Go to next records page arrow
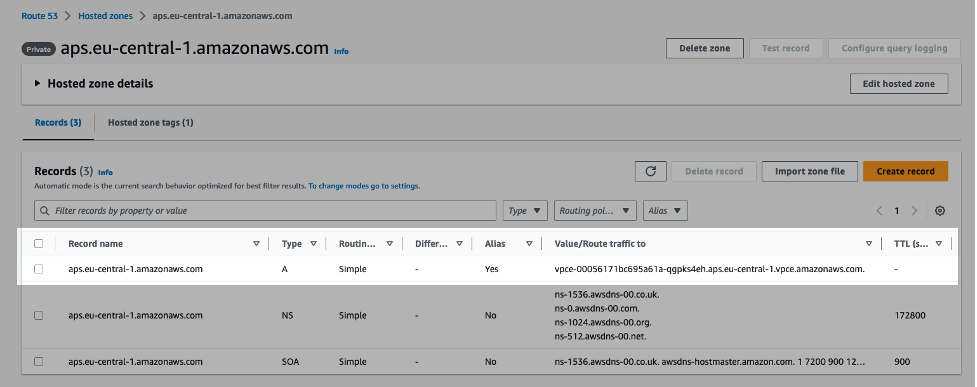977x387 pixels. pyautogui.click(x=914, y=211)
